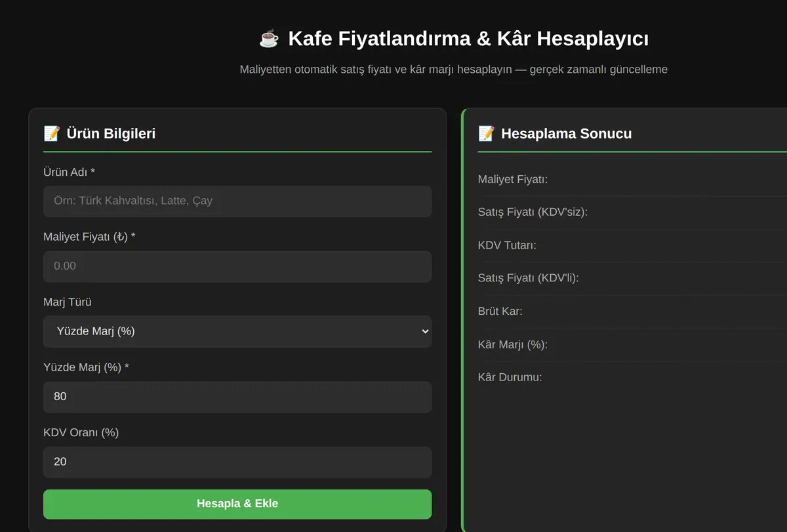Click the Hesaplama Sonucu heading text

click(567, 133)
